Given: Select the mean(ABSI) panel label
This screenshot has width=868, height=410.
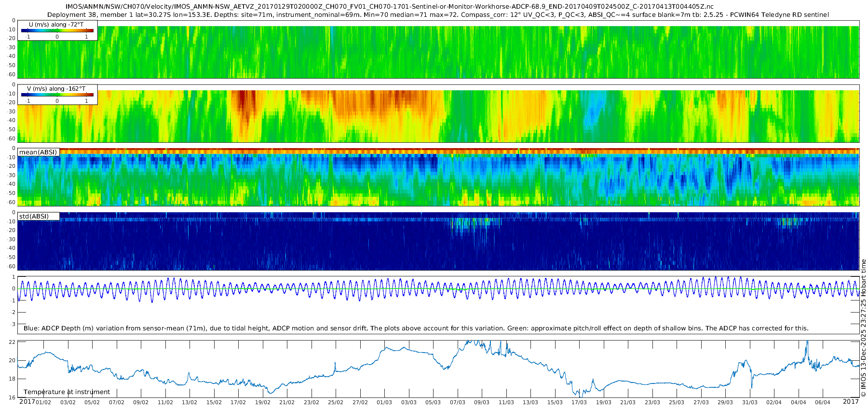Looking at the screenshot, I should [38, 152].
